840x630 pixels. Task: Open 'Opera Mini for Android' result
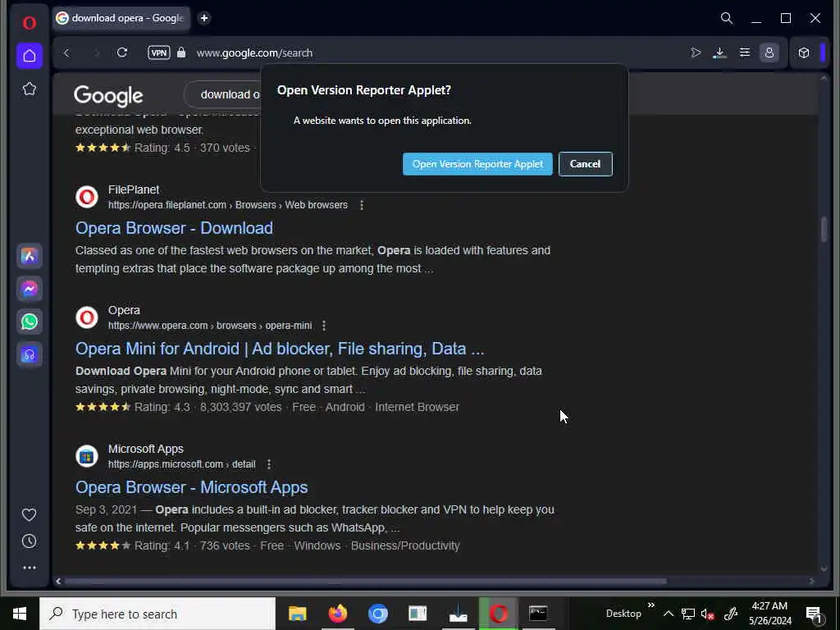coord(280,349)
